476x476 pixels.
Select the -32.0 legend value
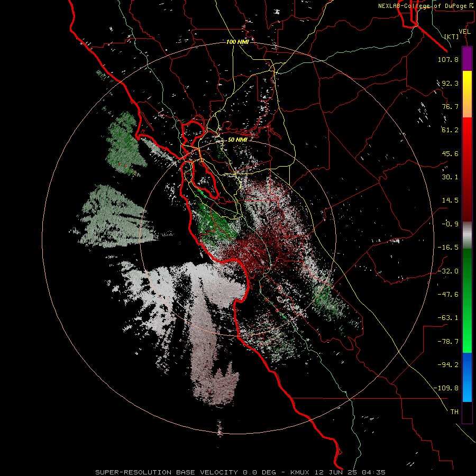point(448,271)
